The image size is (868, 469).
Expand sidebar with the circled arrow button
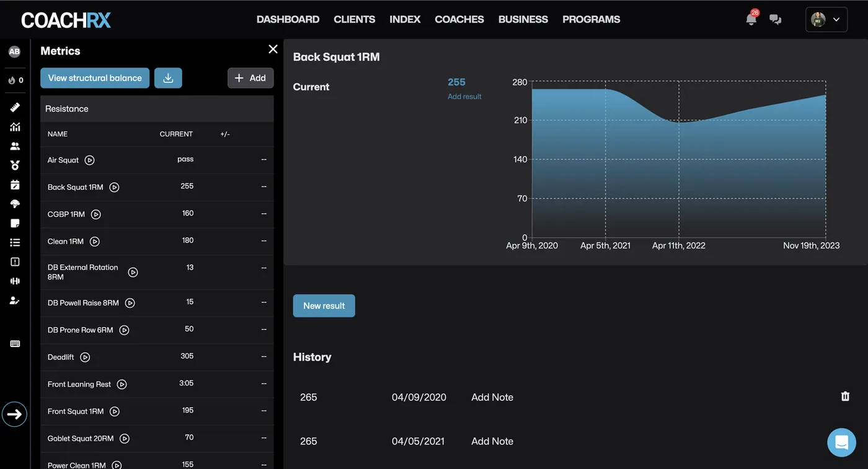point(14,414)
